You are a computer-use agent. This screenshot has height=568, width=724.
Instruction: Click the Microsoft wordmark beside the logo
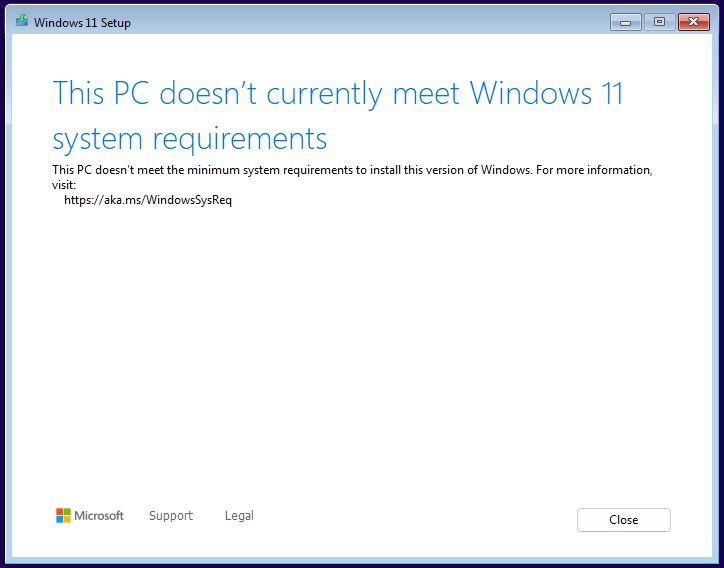click(99, 516)
